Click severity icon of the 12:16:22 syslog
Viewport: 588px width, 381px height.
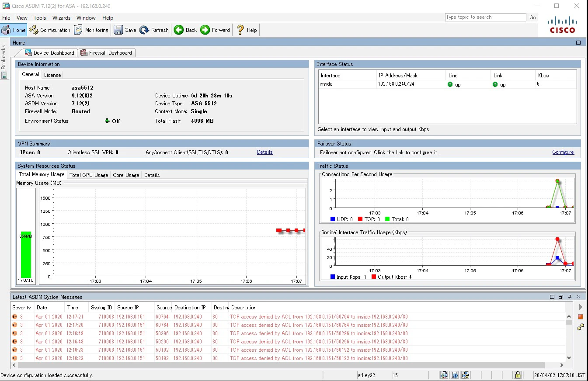point(15,358)
